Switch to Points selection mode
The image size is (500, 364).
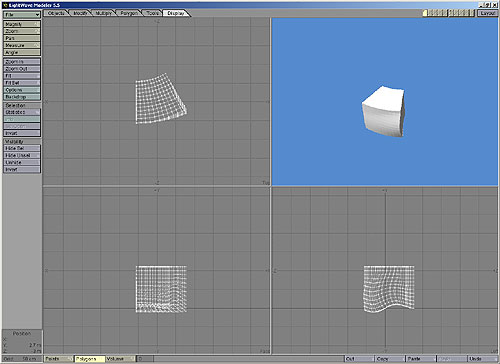59,359
